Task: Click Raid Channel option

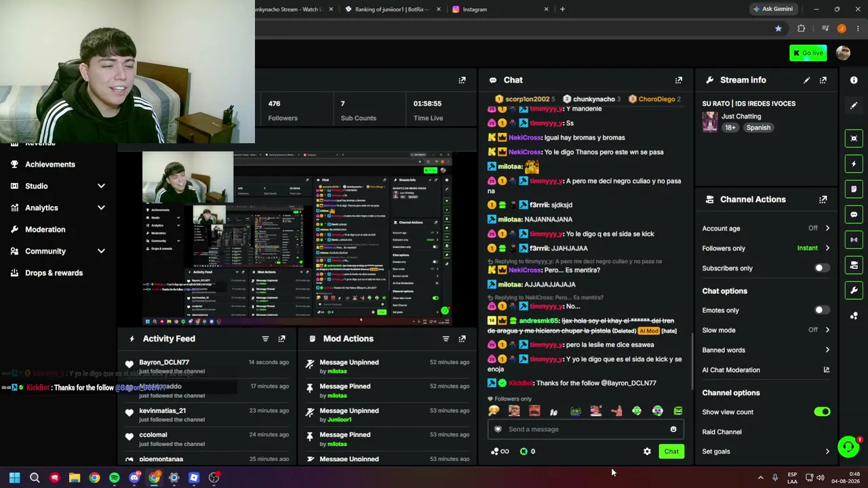Action: (722, 432)
